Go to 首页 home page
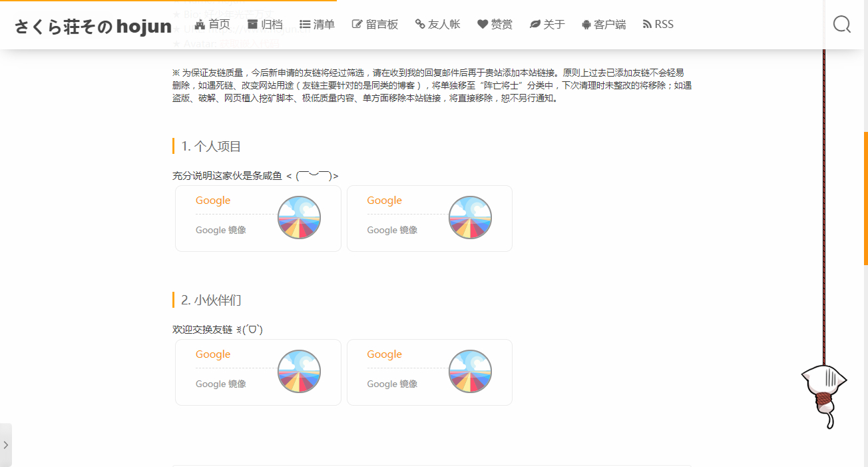The height and width of the screenshot is (467, 868). [x=212, y=25]
